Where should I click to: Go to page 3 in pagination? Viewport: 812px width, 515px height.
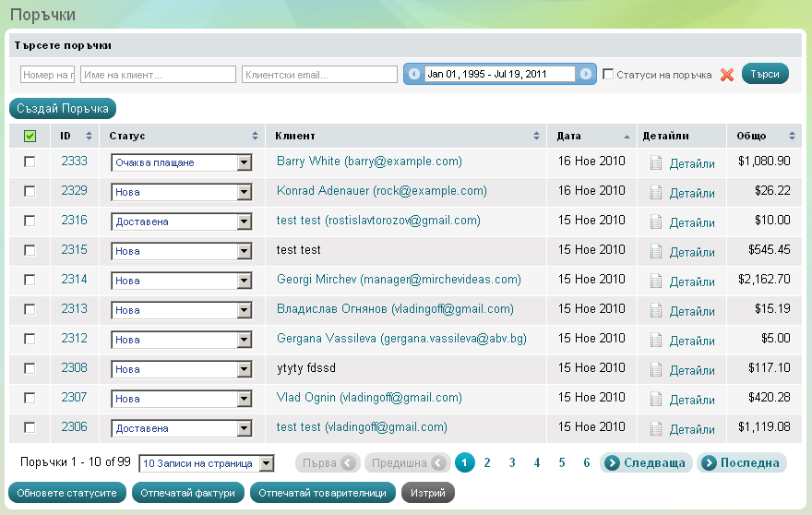[512, 463]
